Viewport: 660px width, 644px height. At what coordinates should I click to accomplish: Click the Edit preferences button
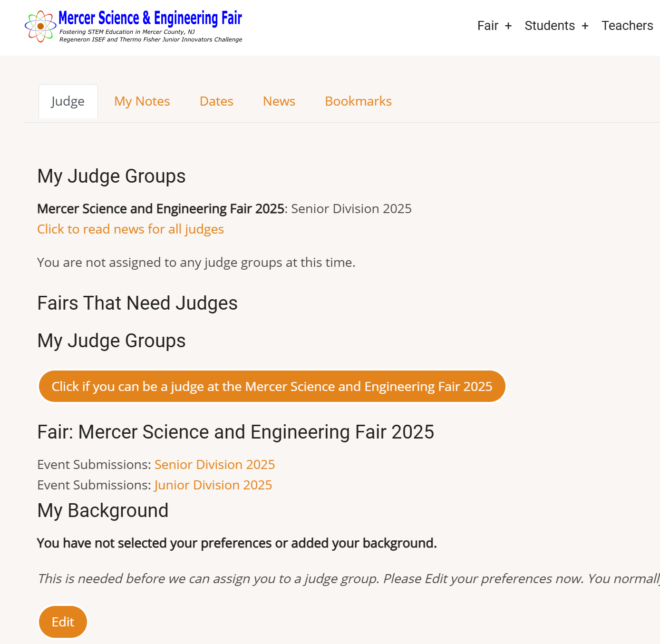coord(63,622)
